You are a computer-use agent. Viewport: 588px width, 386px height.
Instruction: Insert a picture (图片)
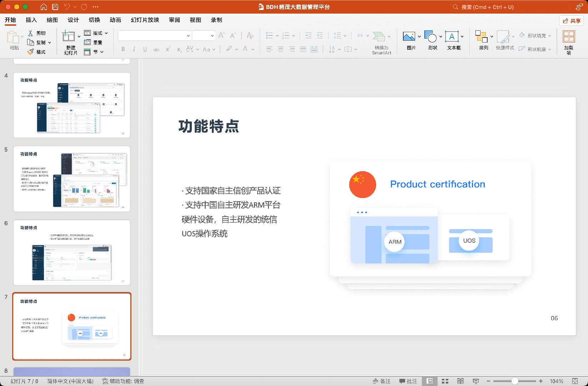[x=412, y=40]
